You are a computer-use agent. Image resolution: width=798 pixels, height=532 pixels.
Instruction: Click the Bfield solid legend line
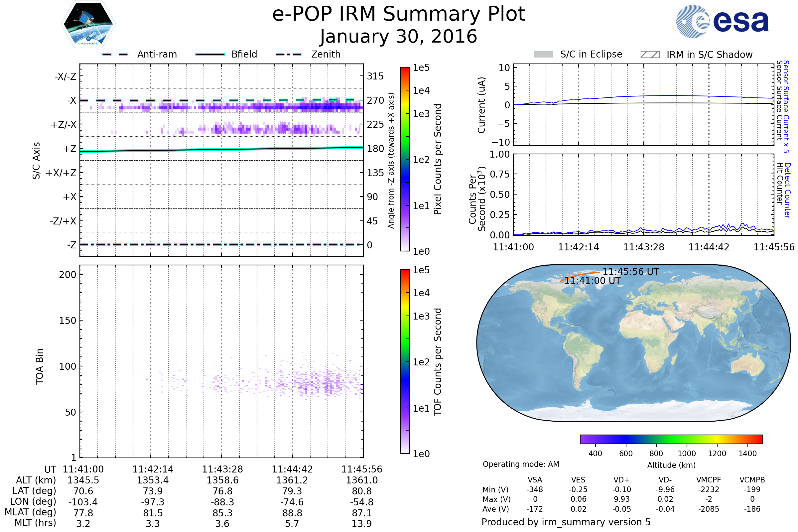tap(210, 54)
